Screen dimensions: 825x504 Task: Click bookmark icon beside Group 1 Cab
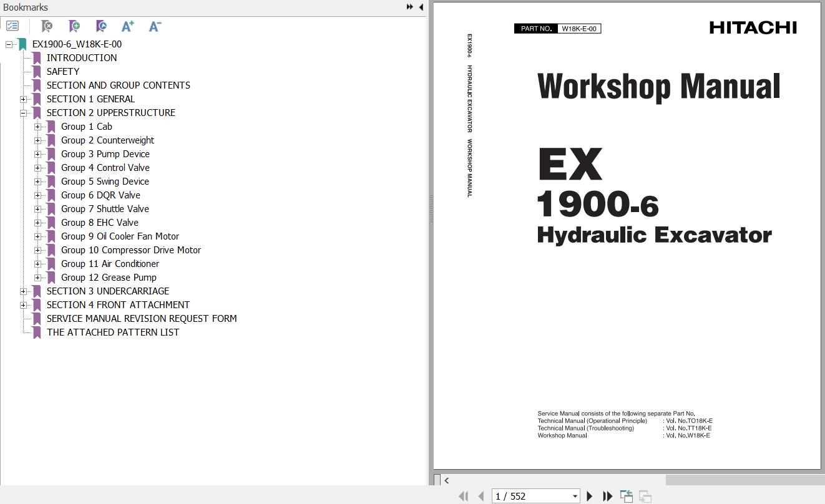[51, 127]
